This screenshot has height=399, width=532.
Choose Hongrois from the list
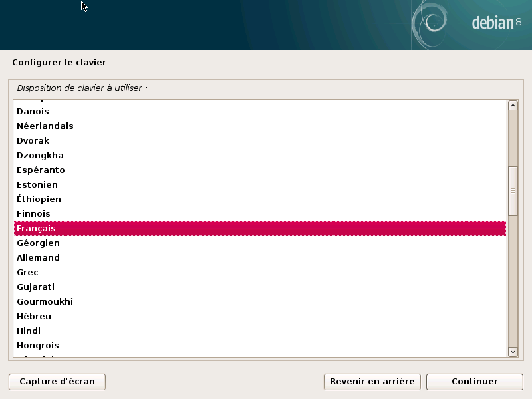pos(37,346)
